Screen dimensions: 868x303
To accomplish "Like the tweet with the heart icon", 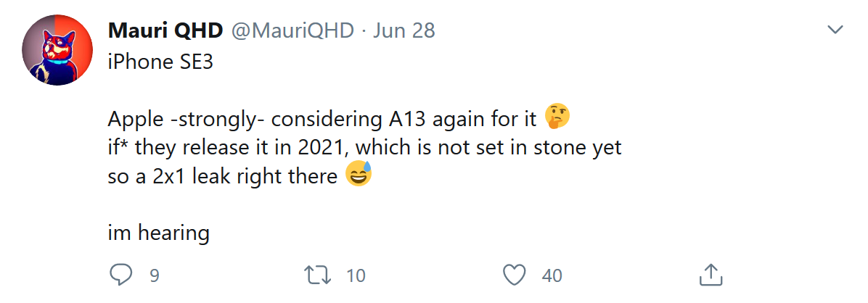I will 514,275.
